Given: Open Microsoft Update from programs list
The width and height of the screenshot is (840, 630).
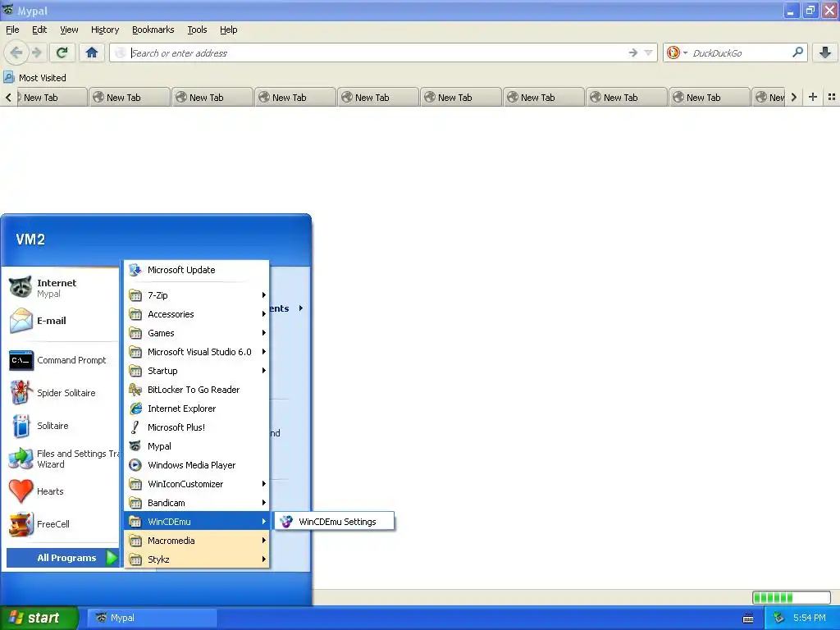Looking at the screenshot, I should coord(197,270).
